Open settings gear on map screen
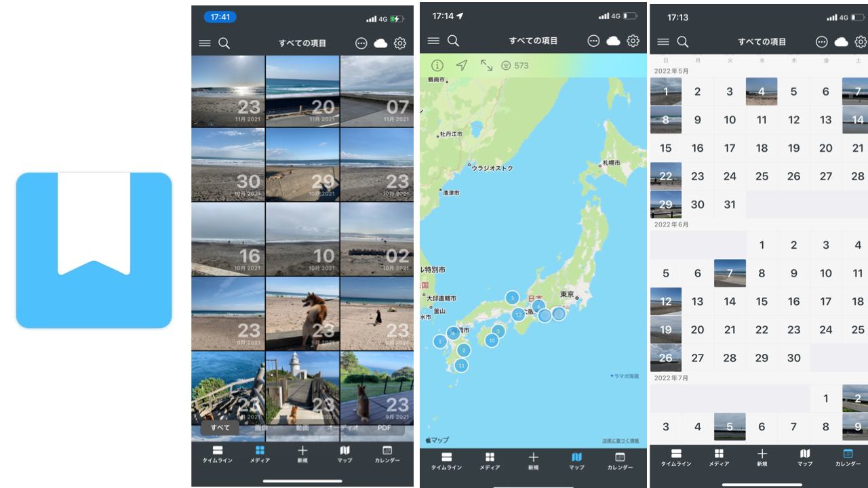This screenshot has width=868, height=488. point(633,41)
